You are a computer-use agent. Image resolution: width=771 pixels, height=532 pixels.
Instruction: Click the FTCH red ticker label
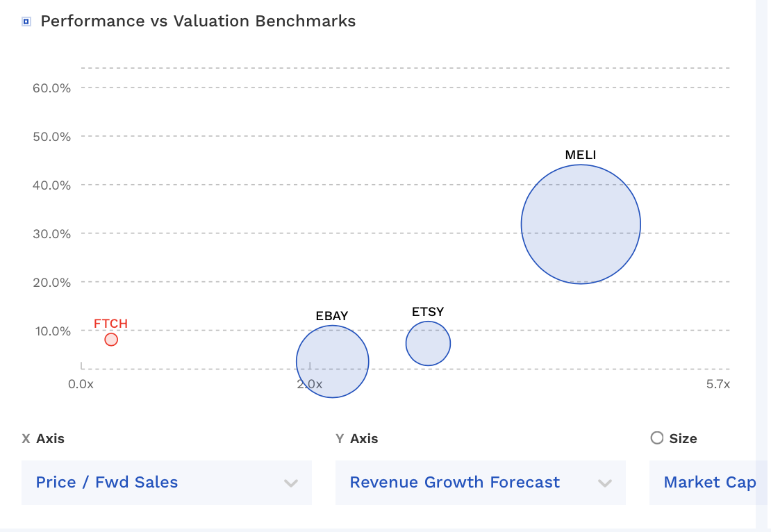tap(110, 324)
